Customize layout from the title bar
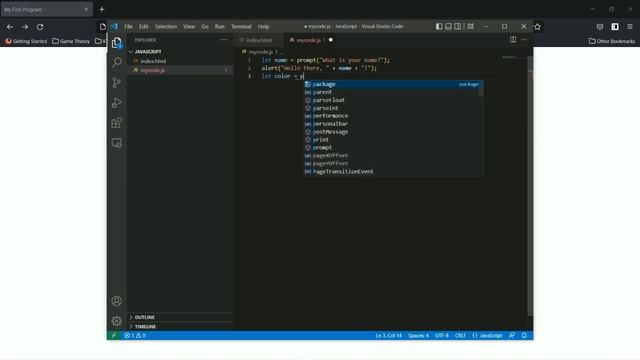This screenshot has width=640, height=360. point(471,27)
